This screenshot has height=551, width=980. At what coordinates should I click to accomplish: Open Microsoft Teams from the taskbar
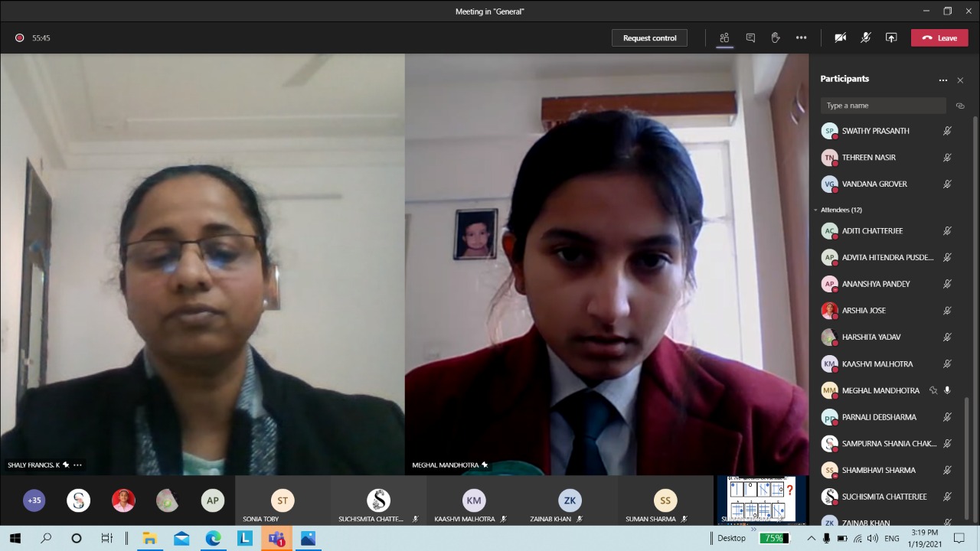tap(276, 539)
